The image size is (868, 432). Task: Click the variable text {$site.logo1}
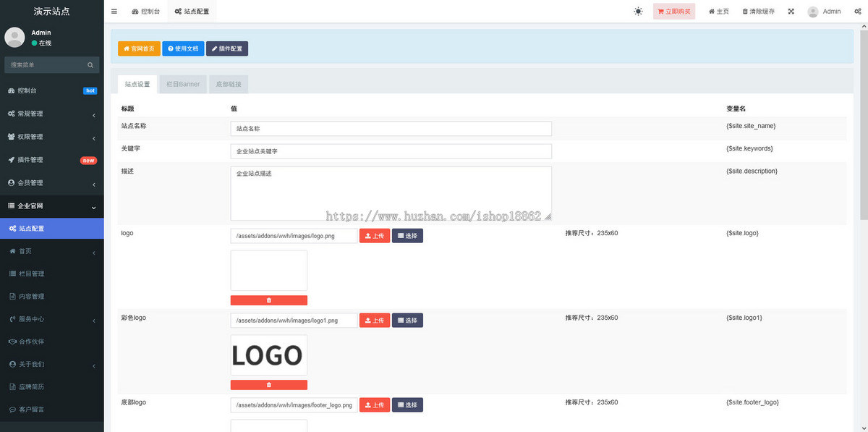(x=744, y=318)
